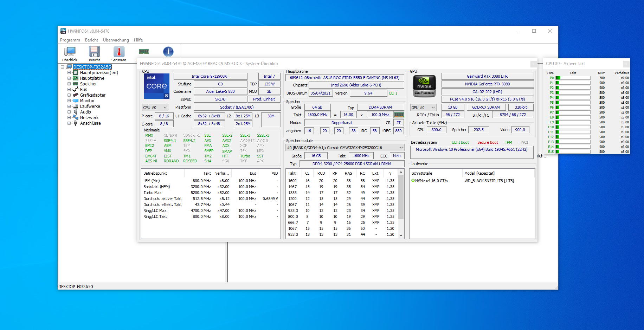Image resolution: width=644 pixels, height=330 pixels.
Task: Click the Audio speaker icon in tree
Action: (x=76, y=112)
